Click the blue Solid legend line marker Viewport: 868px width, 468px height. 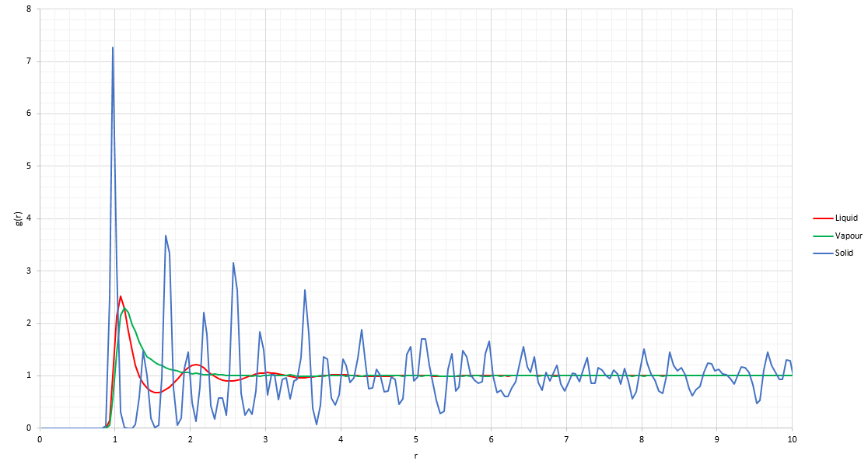(x=822, y=253)
